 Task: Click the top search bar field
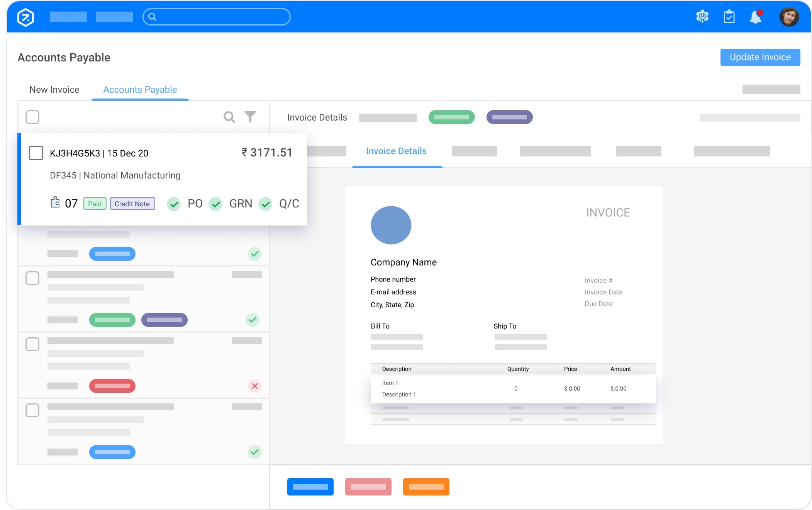217,17
